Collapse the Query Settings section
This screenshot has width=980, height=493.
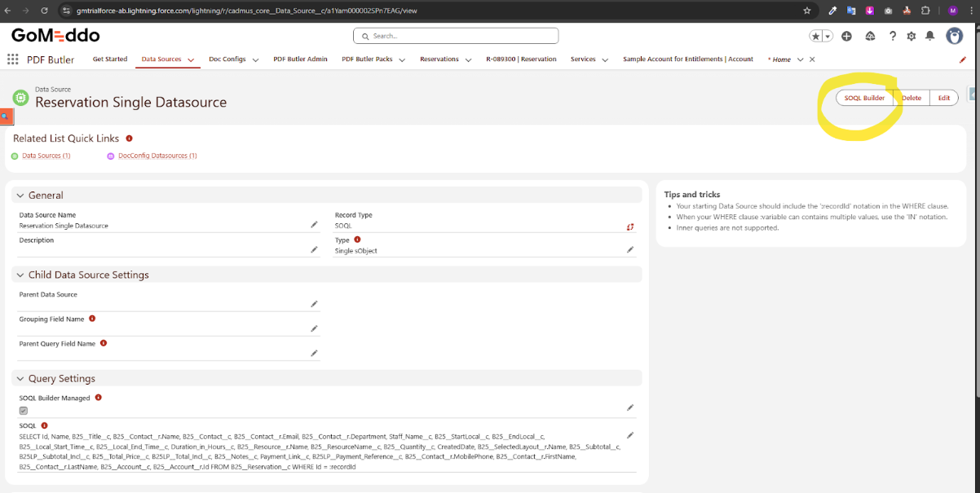(x=20, y=379)
